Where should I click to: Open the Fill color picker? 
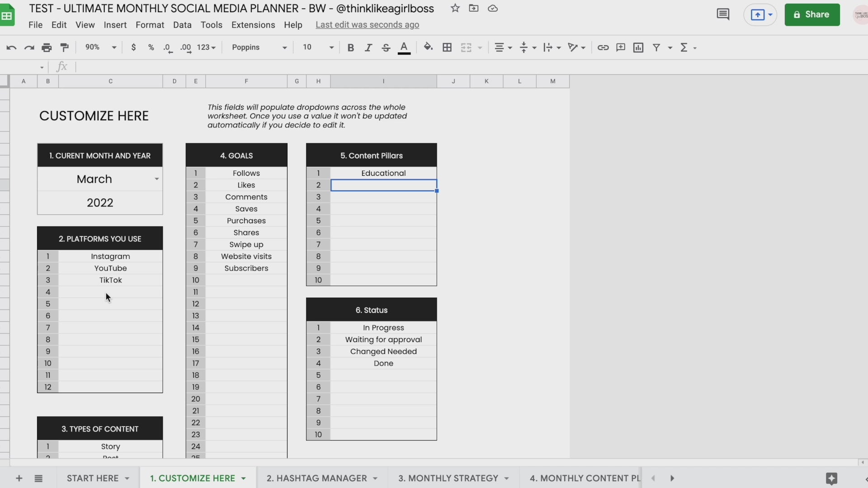click(x=428, y=47)
